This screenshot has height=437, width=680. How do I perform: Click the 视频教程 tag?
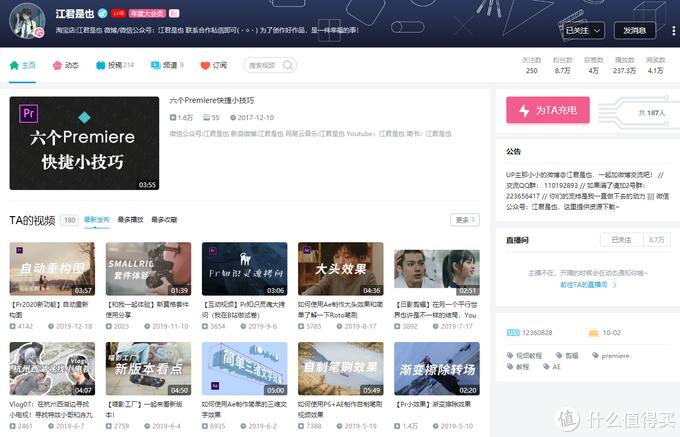(x=525, y=355)
